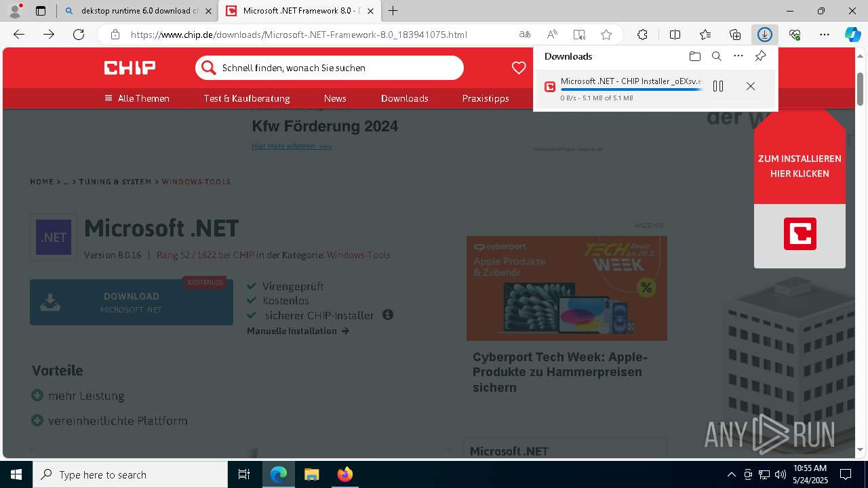
Task: Click the browser forward arrow
Action: (x=49, y=35)
